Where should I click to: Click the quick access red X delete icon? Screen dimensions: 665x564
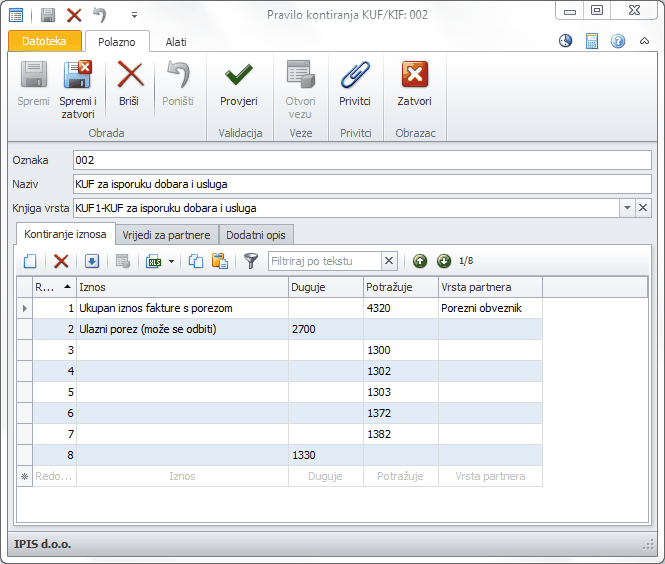[x=74, y=15]
